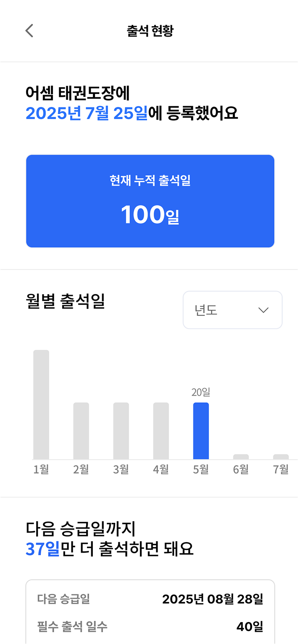298x644 pixels.
Task: Tap the 5월 month label
Action: click(201, 469)
